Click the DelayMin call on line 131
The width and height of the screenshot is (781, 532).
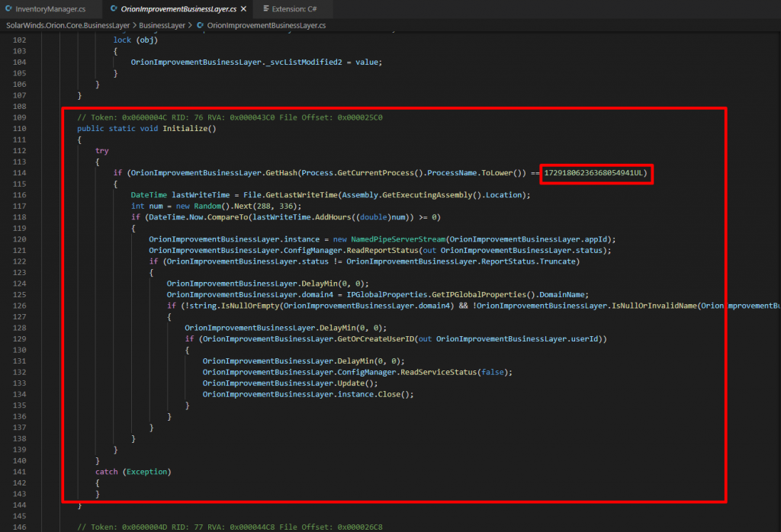point(355,361)
